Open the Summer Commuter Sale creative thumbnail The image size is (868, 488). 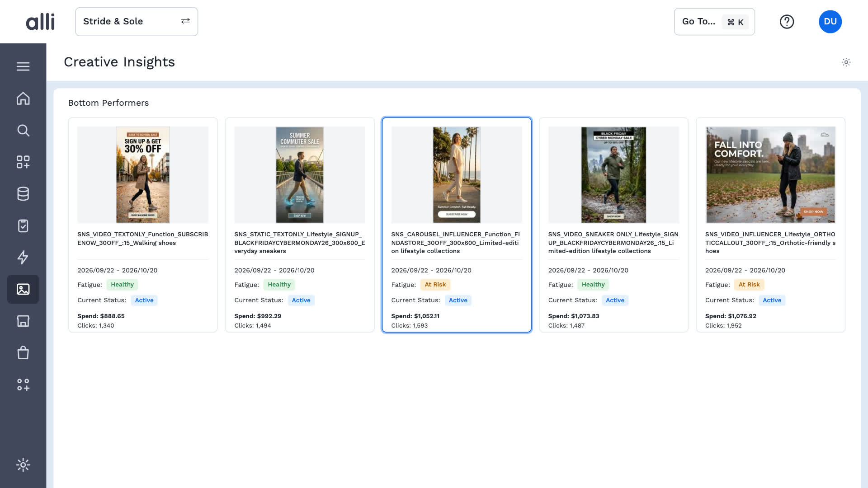coord(300,175)
